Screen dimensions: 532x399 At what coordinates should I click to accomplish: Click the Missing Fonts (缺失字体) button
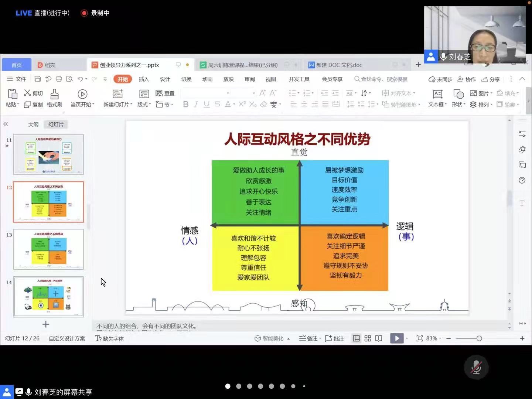click(109, 338)
